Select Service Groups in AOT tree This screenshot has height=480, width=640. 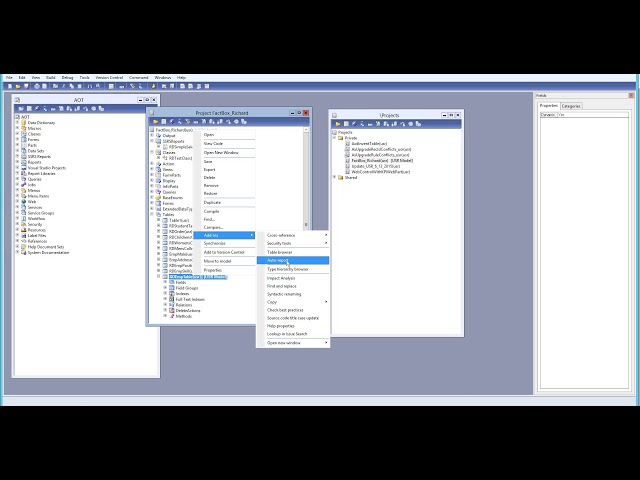tap(41, 213)
